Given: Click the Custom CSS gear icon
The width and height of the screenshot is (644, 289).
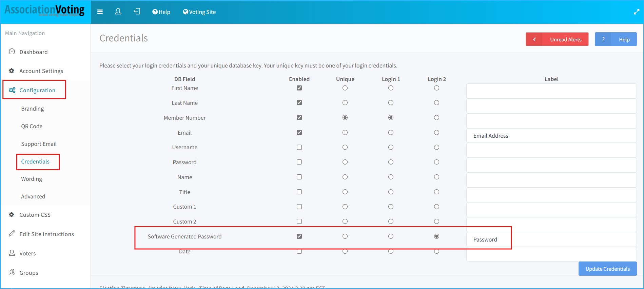Looking at the screenshot, I should pyautogui.click(x=12, y=215).
